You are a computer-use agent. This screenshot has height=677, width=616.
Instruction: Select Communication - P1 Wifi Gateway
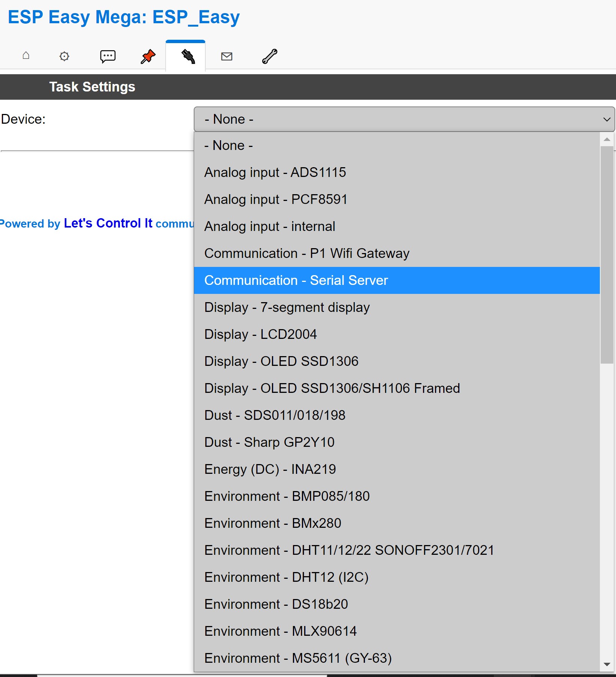click(397, 253)
